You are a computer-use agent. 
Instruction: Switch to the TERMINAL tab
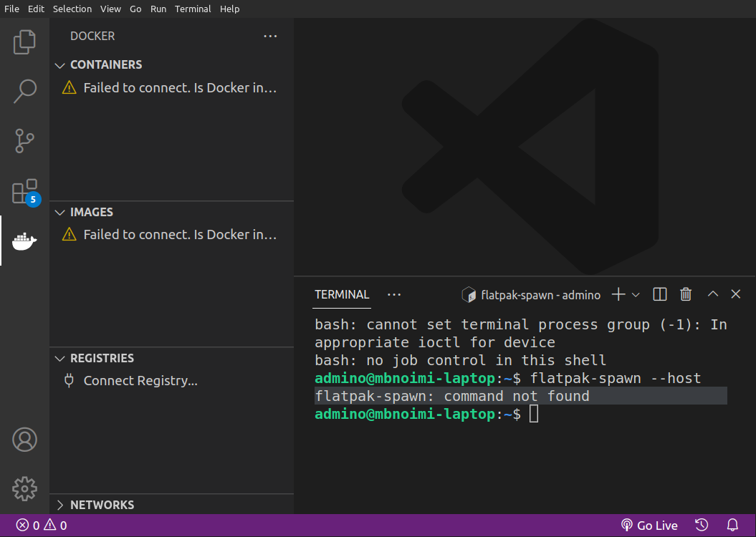pyautogui.click(x=342, y=294)
